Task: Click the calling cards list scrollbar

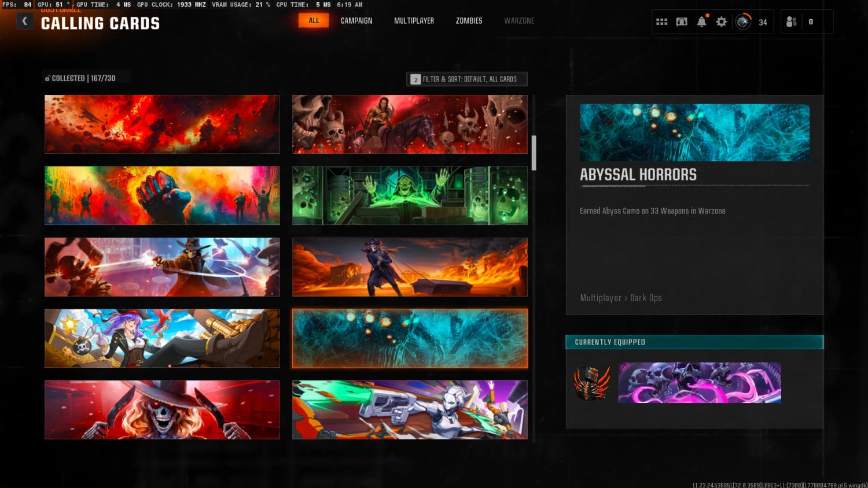Action: [x=534, y=153]
